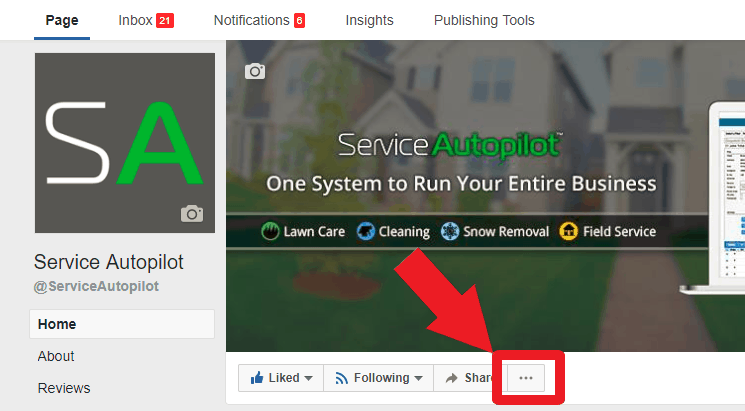745x411 pixels.
Task: Switch to the Page tab
Action: point(62,20)
